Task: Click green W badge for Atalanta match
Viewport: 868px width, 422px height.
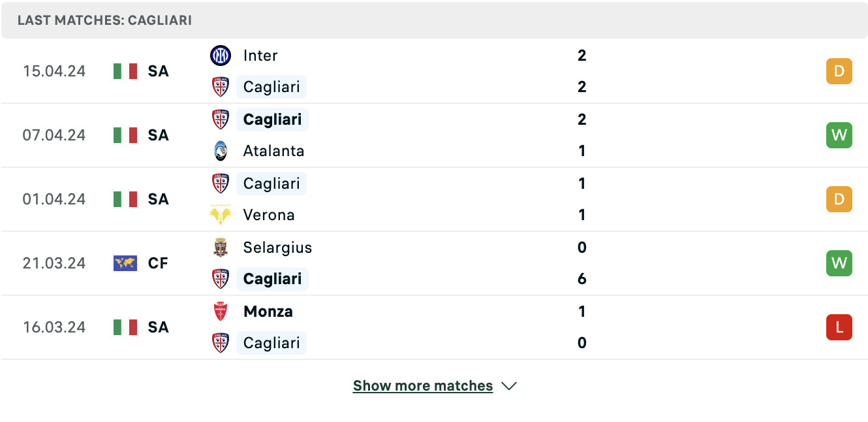Action: 839,135
